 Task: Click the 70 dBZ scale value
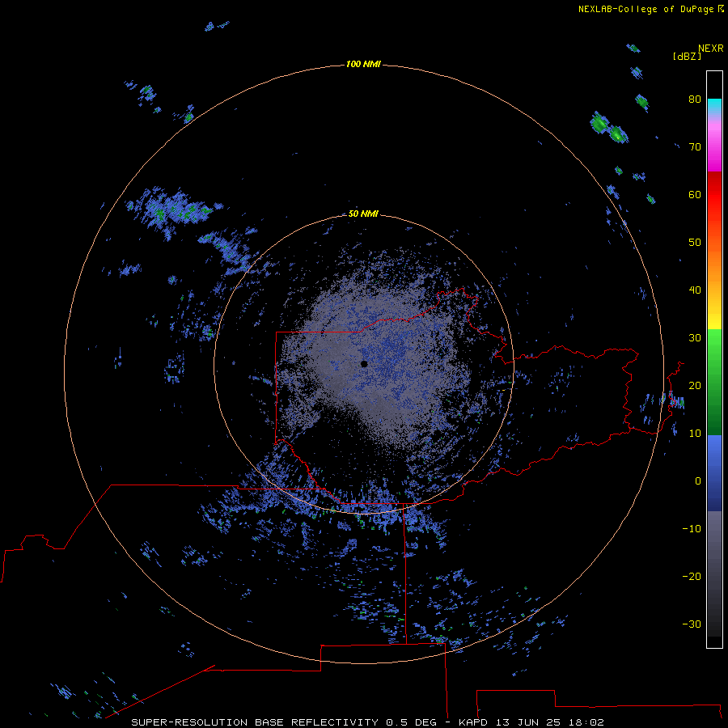(x=695, y=146)
